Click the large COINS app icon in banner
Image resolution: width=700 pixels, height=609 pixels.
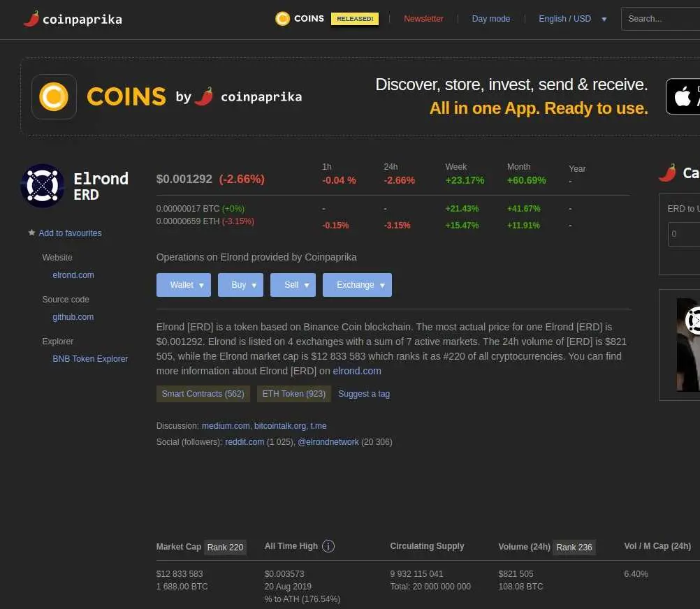(54, 96)
